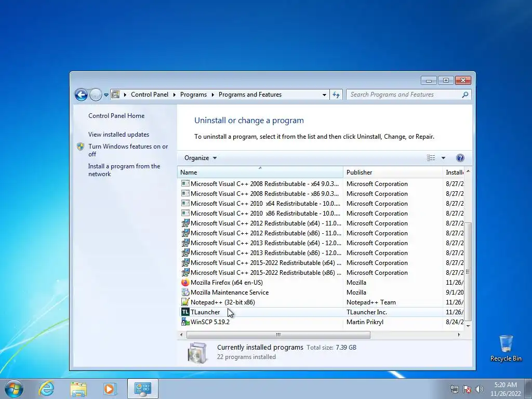Viewport: 532px width, 399px height.
Task: Open Turn Windows features on or off
Action: [x=128, y=150]
